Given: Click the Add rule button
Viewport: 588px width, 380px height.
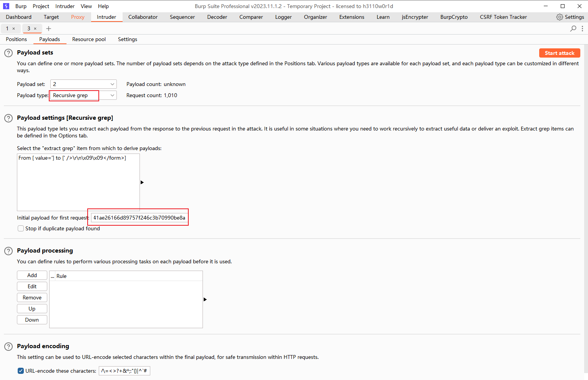Looking at the screenshot, I should point(32,275).
